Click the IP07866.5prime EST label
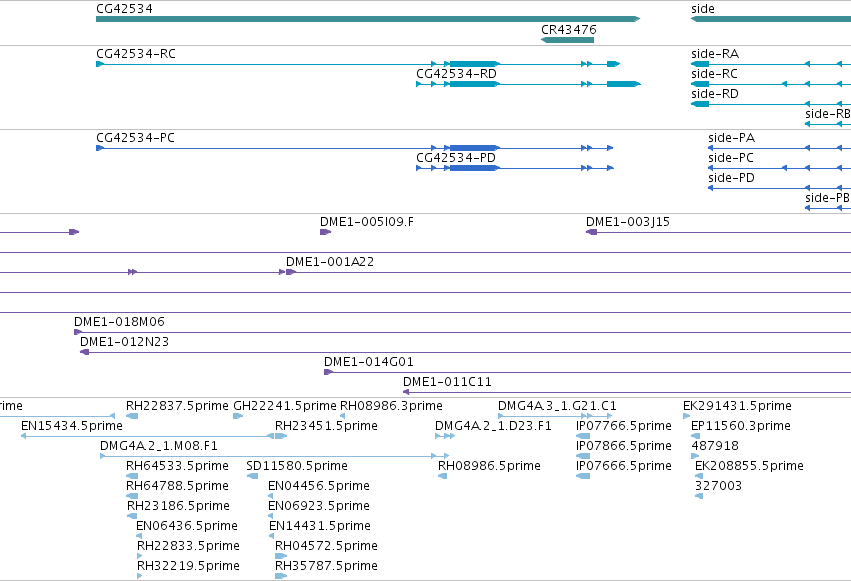The width and height of the screenshot is (851, 581). (x=624, y=446)
